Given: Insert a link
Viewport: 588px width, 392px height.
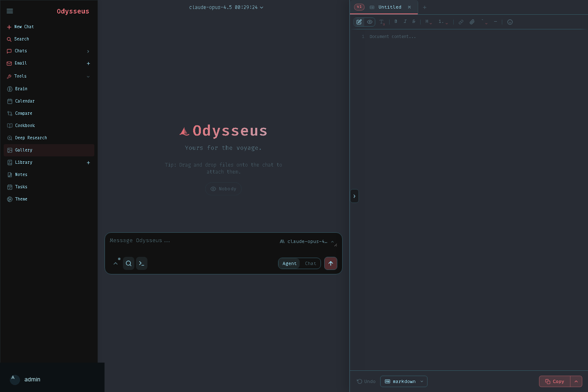Looking at the screenshot, I should [461, 22].
